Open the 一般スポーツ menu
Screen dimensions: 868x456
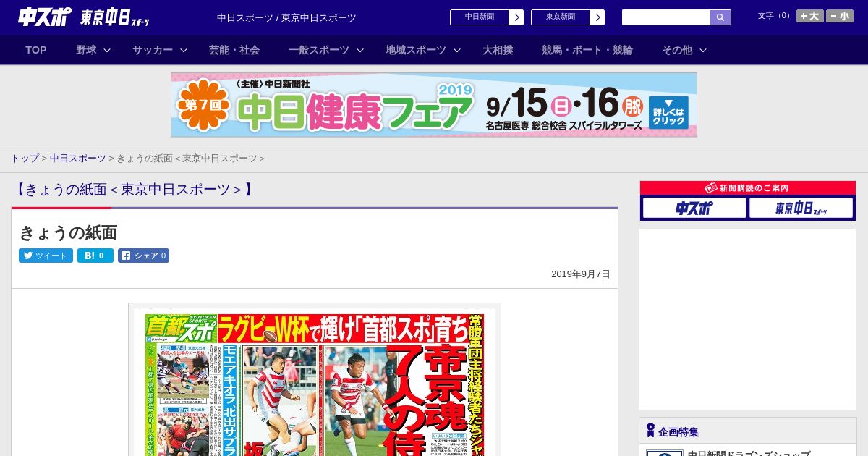pyautogui.click(x=319, y=50)
